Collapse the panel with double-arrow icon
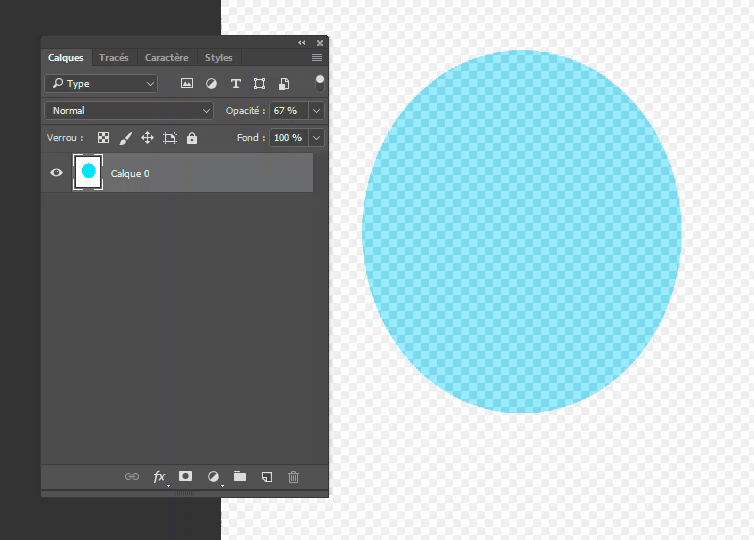Image resolution: width=754 pixels, height=540 pixels. coord(302,43)
